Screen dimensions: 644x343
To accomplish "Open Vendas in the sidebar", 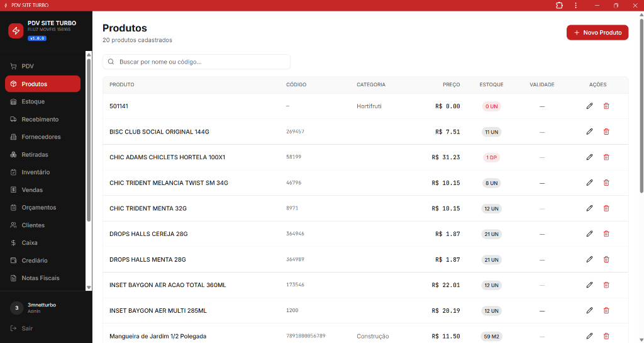I will pos(43,190).
